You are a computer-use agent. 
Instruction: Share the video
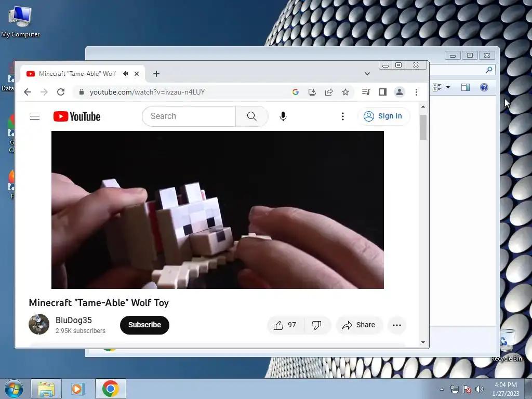(360, 325)
